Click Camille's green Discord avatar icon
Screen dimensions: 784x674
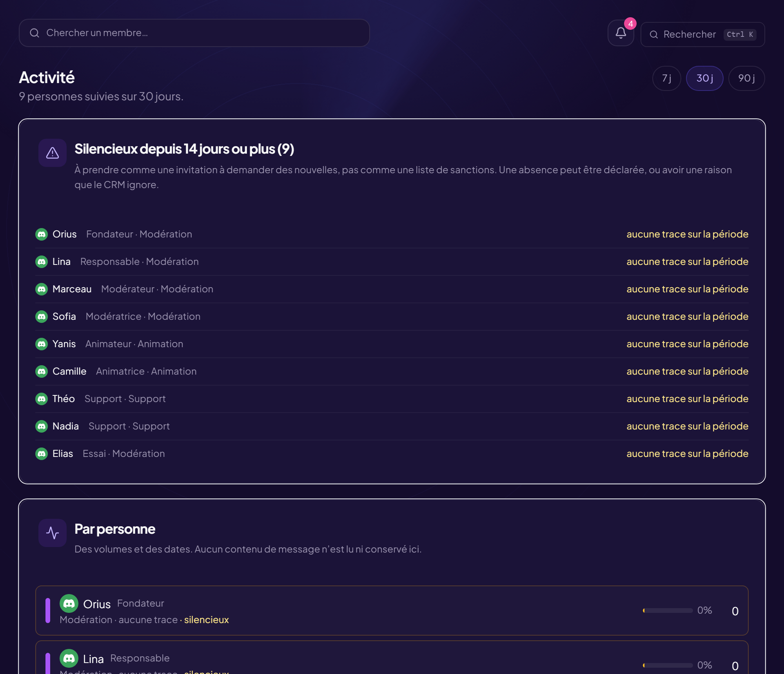42,371
